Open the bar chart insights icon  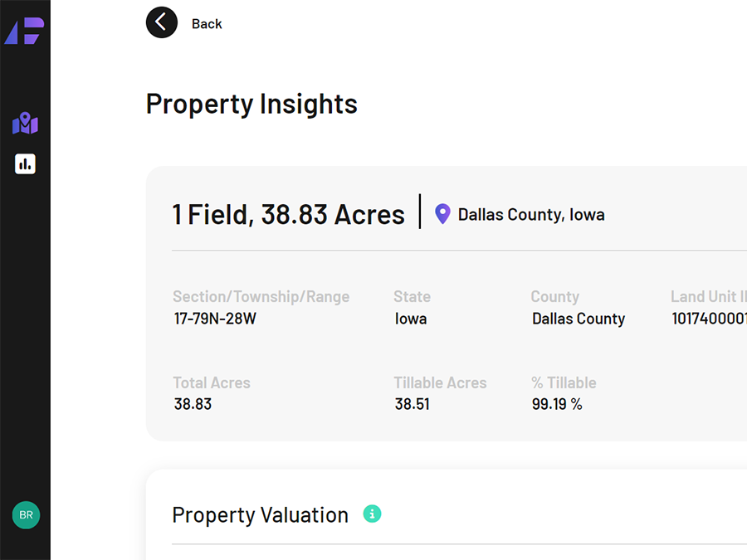25,163
